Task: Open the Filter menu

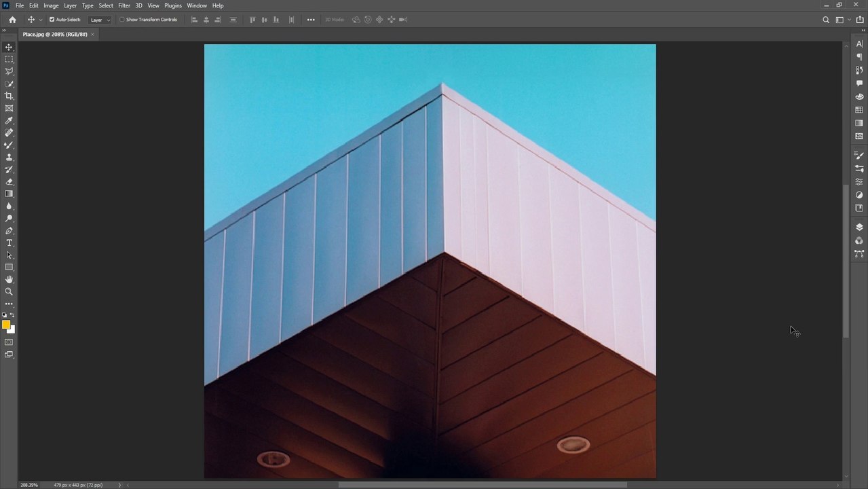Action: [x=124, y=5]
